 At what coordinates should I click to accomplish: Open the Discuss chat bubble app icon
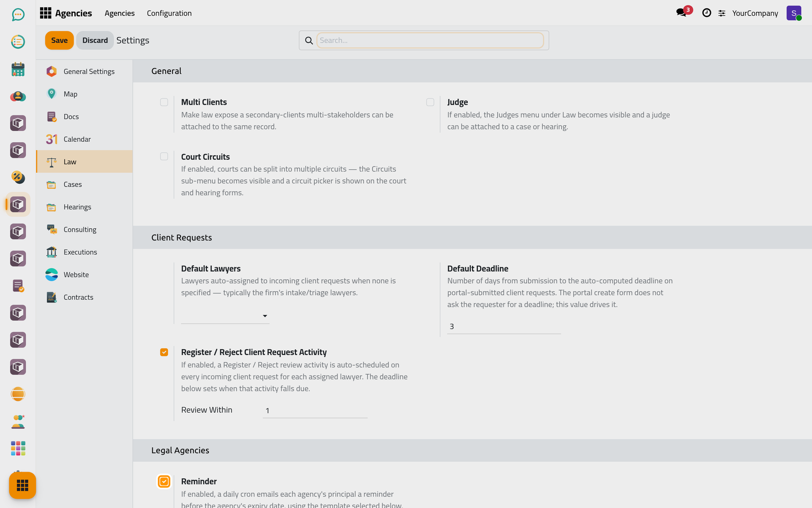(18, 15)
